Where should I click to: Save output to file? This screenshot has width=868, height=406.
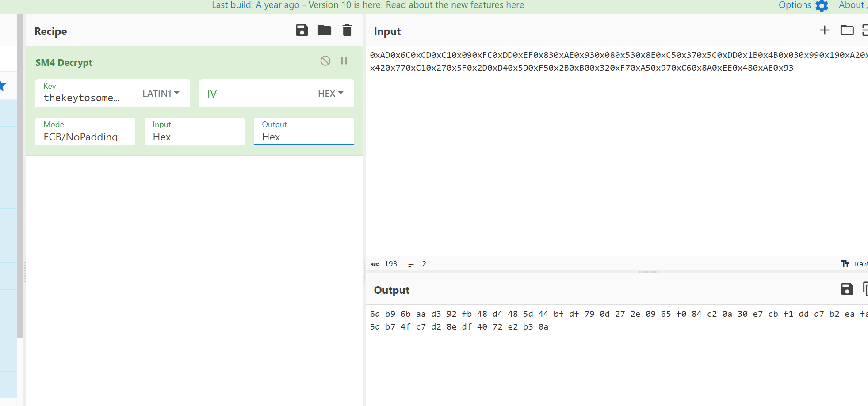tap(847, 289)
